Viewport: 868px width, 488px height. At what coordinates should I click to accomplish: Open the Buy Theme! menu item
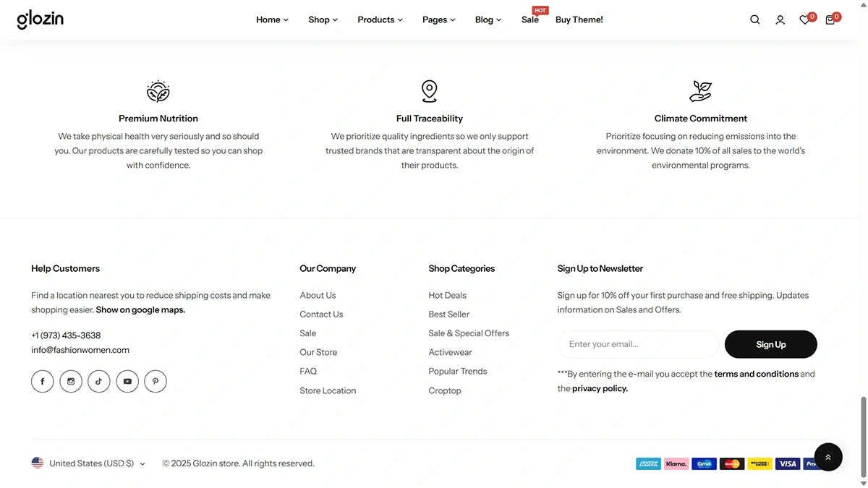579,20
